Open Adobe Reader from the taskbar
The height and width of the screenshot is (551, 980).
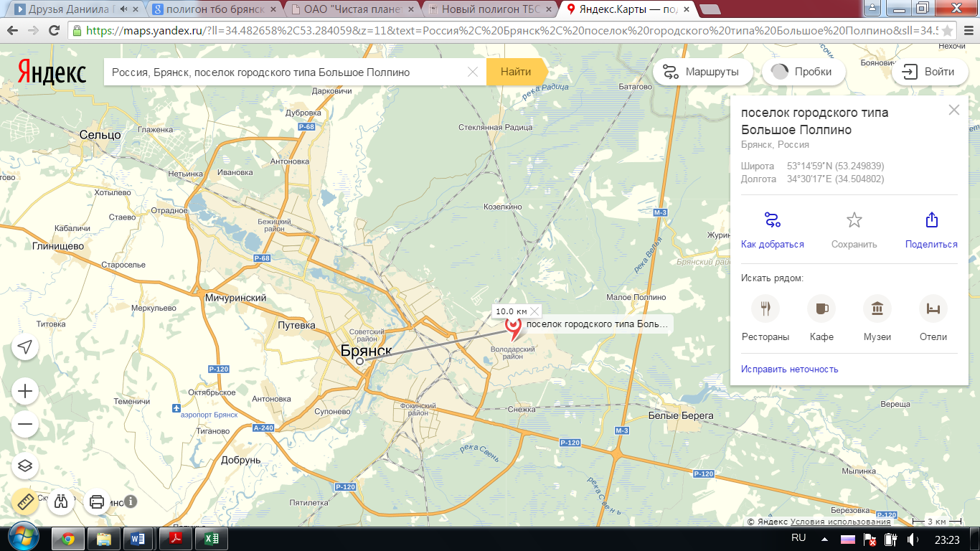click(x=174, y=539)
